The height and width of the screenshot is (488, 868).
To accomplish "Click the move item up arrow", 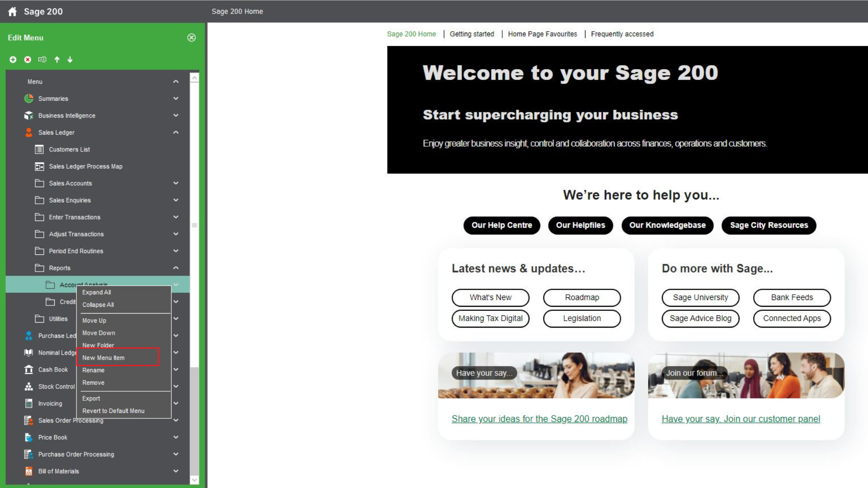I will pos(57,59).
